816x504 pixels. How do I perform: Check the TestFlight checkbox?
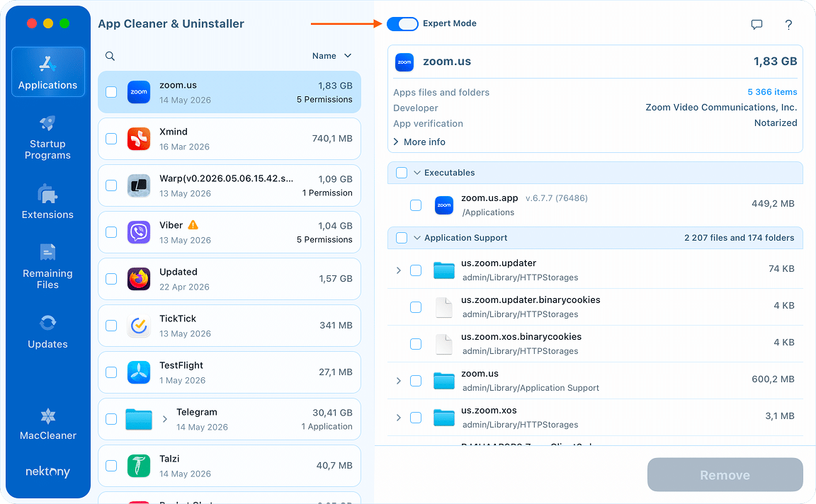pos(111,372)
